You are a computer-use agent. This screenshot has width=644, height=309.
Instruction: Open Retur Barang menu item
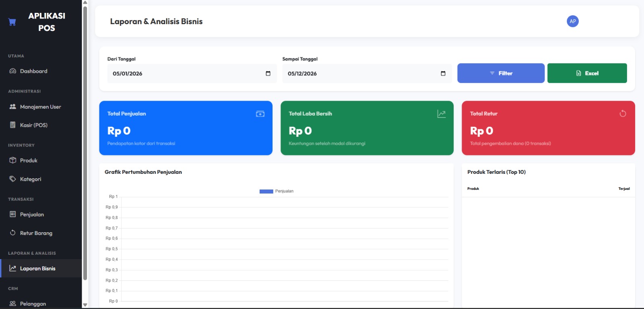[41, 233]
